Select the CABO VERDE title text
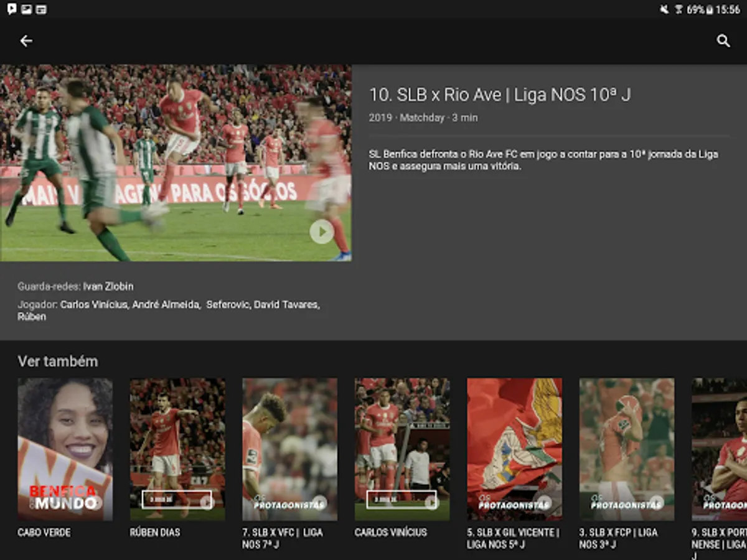 44,533
